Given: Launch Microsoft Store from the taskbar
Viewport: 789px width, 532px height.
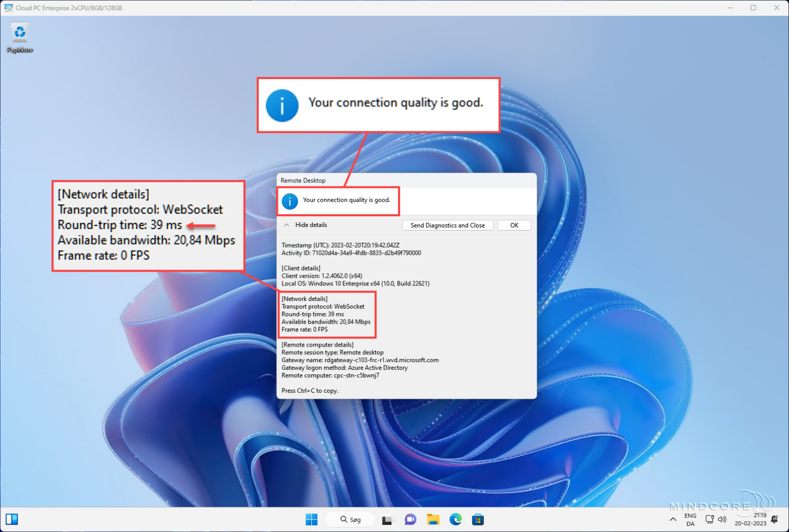Looking at the screenshot, I should (x=478, y=519).
